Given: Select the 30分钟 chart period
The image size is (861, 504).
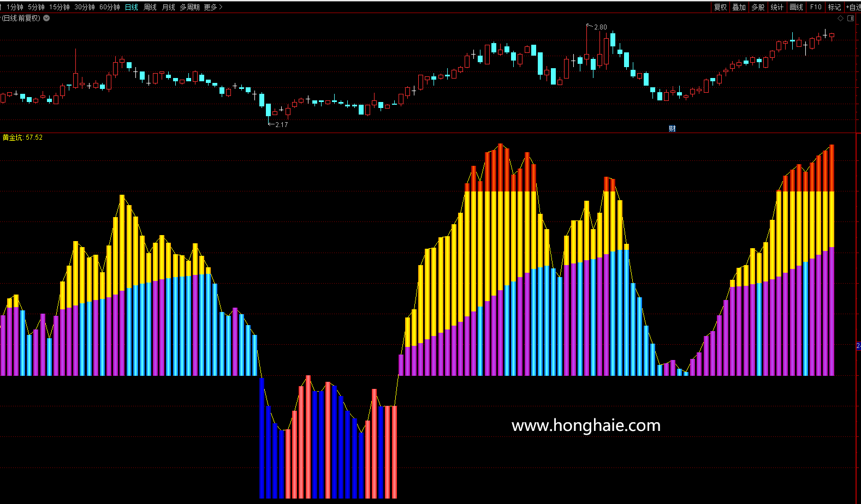Looking at the screenshot, I should click(84, 7).
